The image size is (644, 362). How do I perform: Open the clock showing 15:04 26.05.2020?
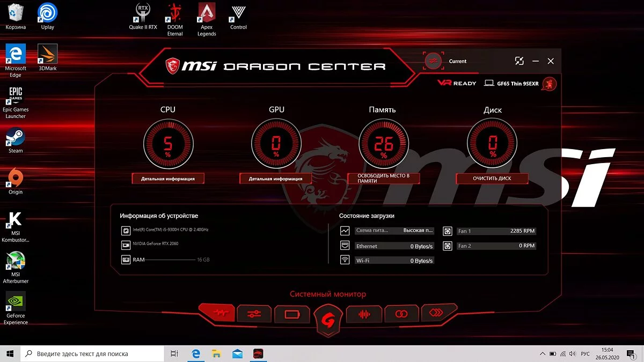tap(608, 353)
